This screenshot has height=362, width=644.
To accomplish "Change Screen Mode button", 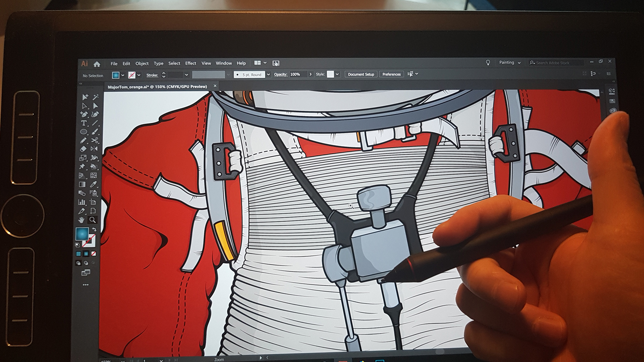I will (x=86, y=273).
